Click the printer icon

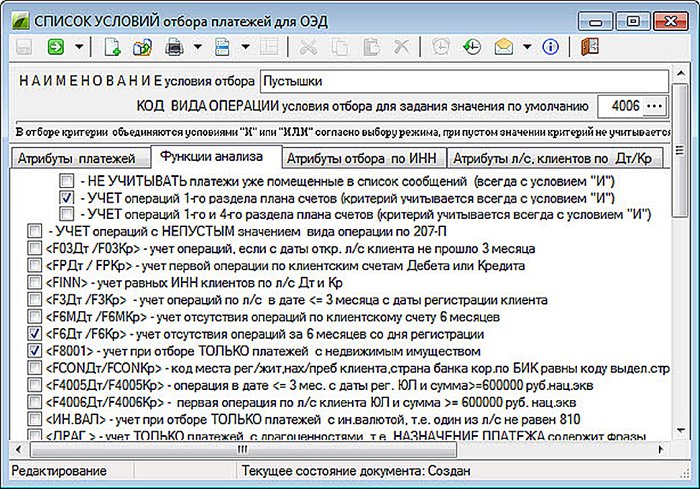tap(173, 47)
